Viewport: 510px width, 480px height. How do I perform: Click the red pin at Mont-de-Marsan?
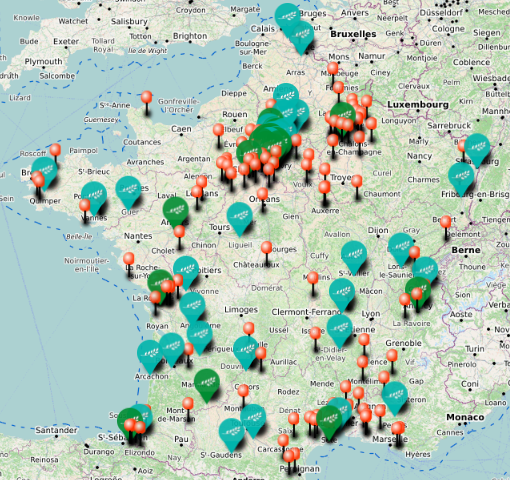(188, 409)
